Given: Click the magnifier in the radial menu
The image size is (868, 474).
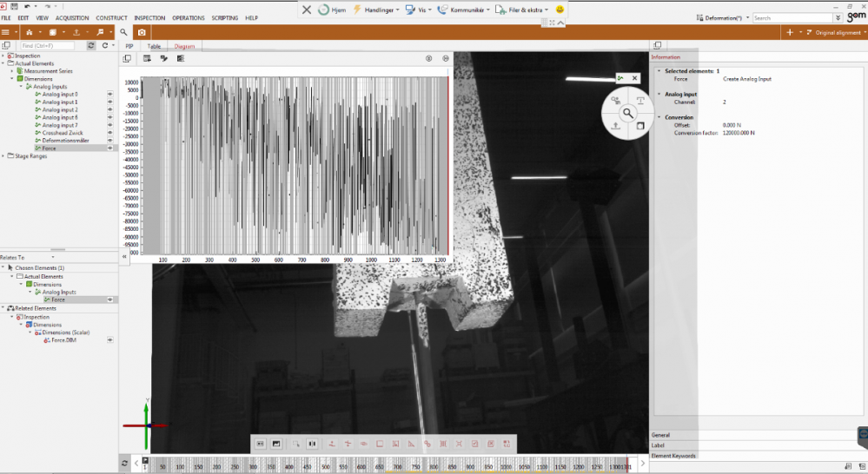Looking at the screenshot, I should (x=627, y=113).
